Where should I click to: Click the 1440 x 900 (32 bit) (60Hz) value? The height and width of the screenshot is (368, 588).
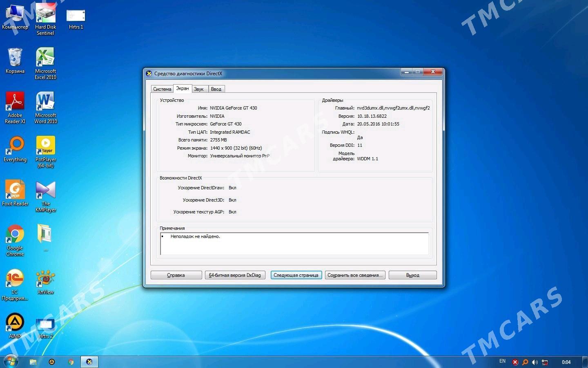pyautogui.click(x=236, y=148)
